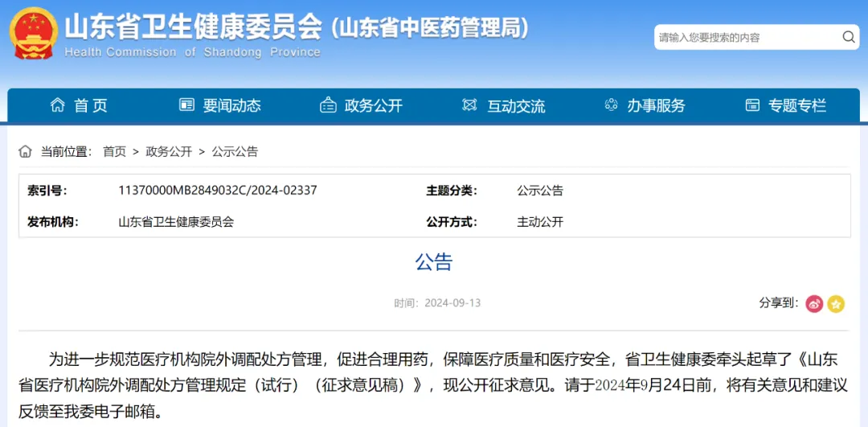Image resolution: width=868 pixels, height=427 pixels.
Task: Click 公示公告 value next to 主题分类
Action: point(540,191)
